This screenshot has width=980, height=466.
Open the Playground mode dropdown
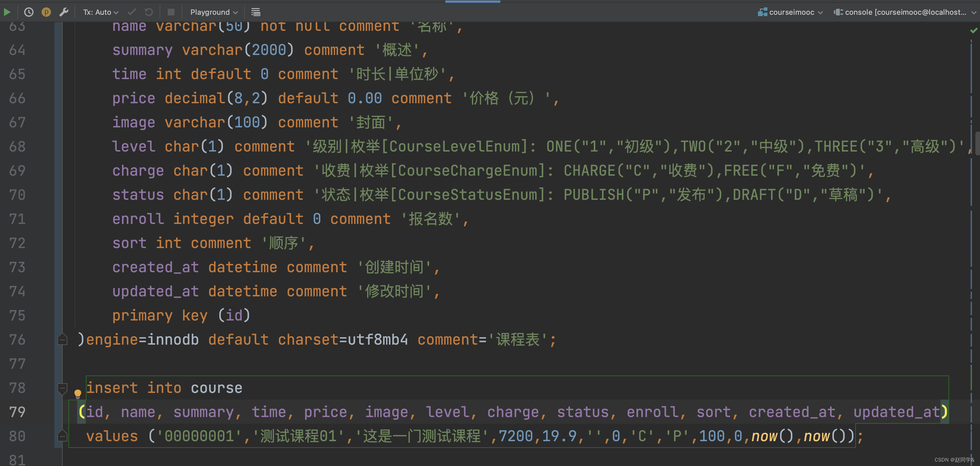click(214, 12)
